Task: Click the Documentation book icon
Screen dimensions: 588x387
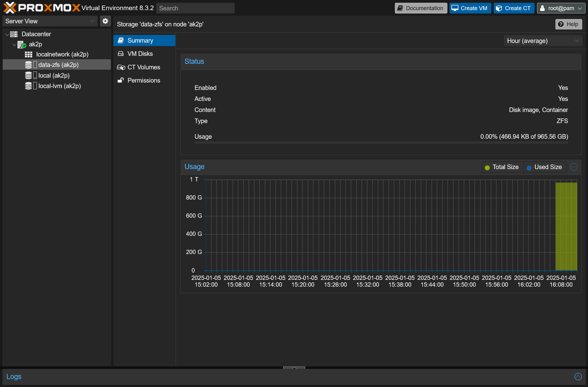Action: coord(400,8)
